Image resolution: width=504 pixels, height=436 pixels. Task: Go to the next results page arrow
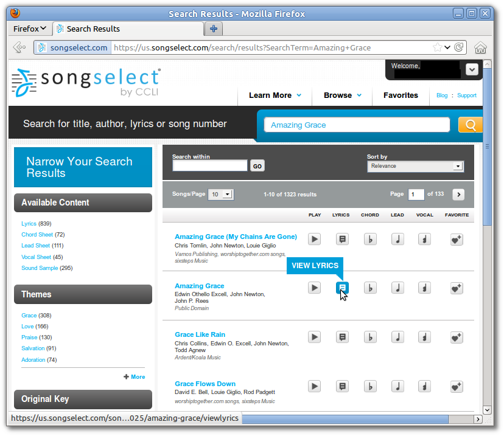[458, 194]
